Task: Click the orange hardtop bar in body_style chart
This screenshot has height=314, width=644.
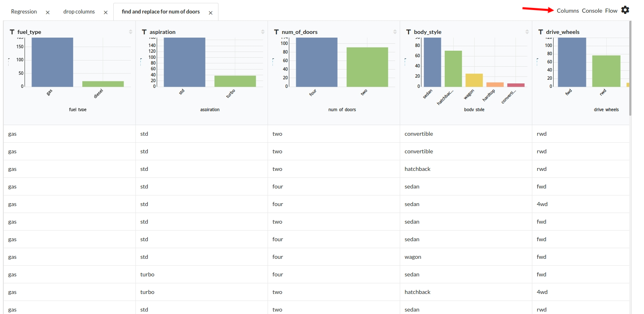Action: click(x=495, y=85)
